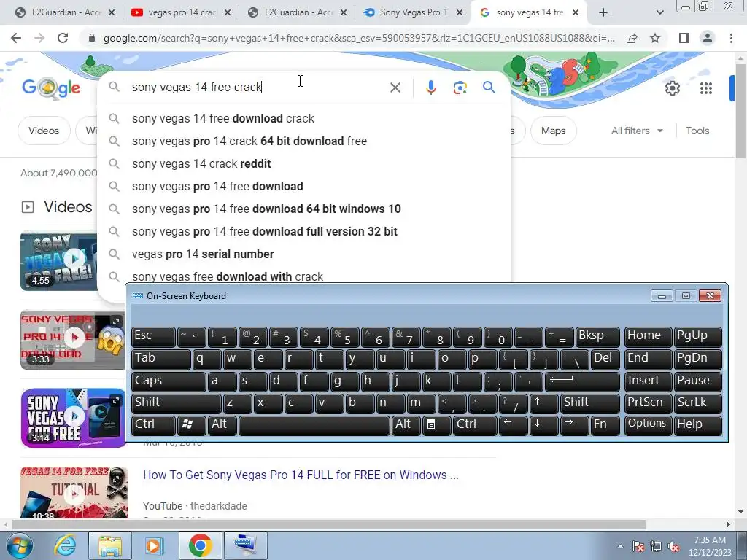Toggle right Alt on On-Screen Keyboard
Image resolution: width=747 pixels, height=560 pixels.
406,425
